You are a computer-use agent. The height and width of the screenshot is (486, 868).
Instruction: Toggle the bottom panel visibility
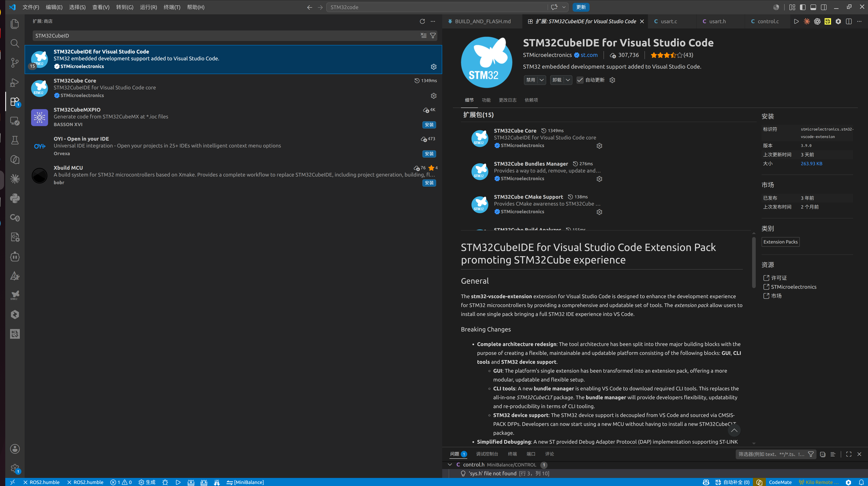[x=813, y=7]
